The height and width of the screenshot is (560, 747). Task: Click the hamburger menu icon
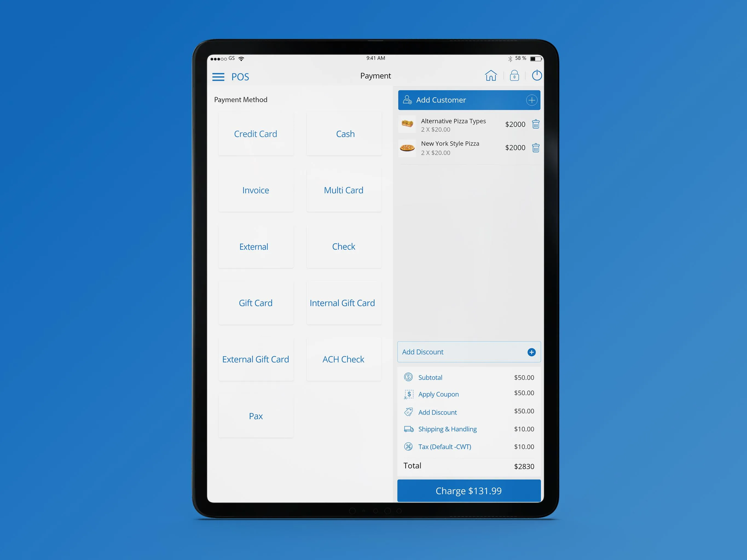click(218, 77)
